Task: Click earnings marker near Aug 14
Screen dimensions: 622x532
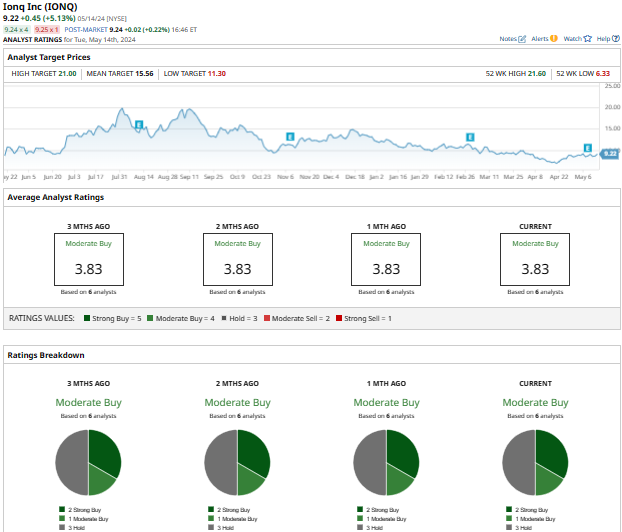Action: click(x=139, y=125)
